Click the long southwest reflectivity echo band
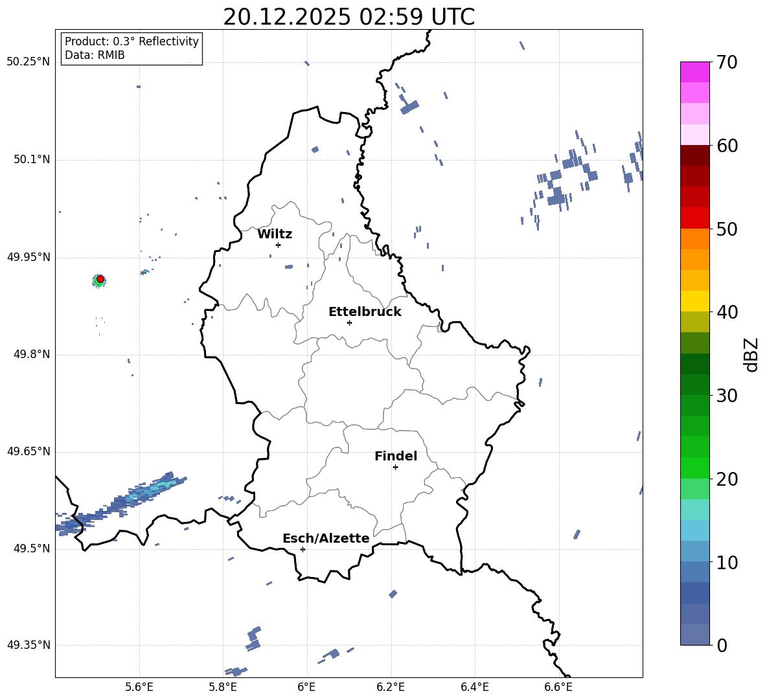Viewport: 767px width, 700px height. point(121,502)
